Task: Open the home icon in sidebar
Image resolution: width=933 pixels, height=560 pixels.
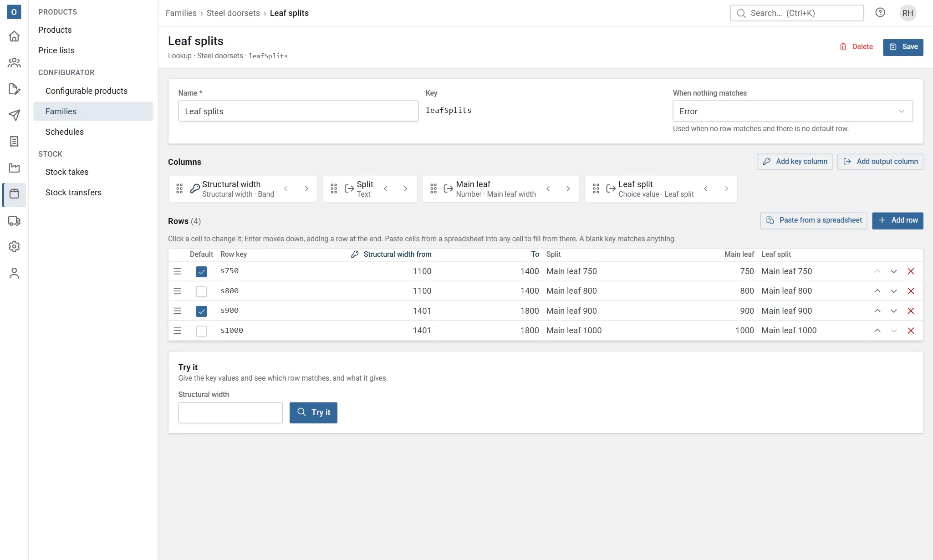Action: [14, 36]
